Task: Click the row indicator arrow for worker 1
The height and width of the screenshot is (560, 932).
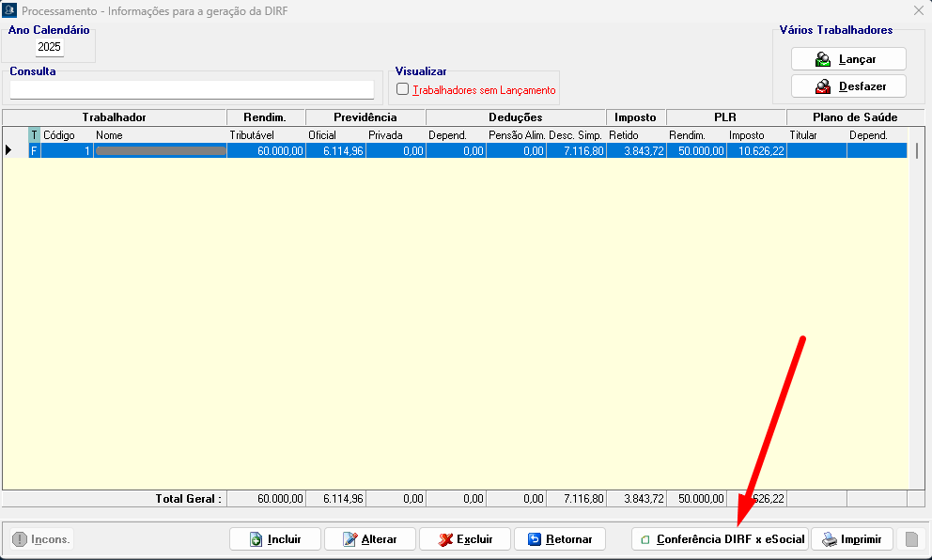Action: (9, 150)
